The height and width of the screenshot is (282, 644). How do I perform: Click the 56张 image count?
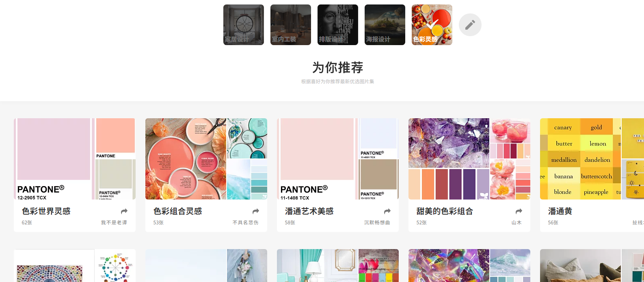[x=553, y=223]
